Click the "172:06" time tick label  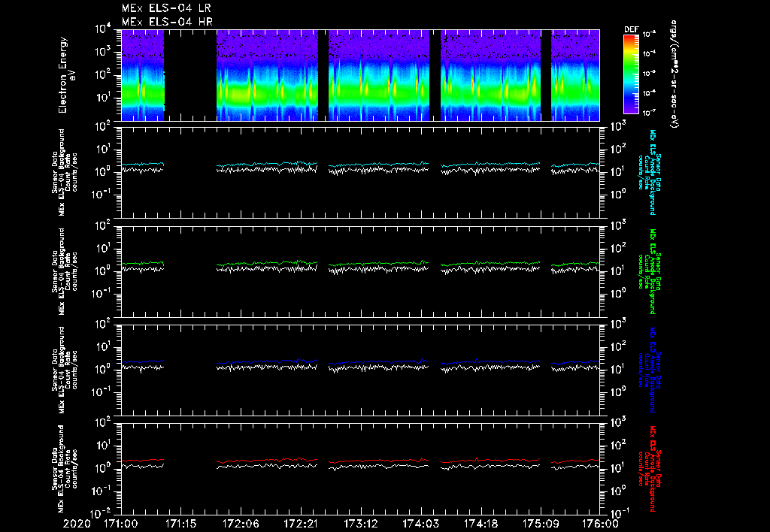(x=241, y=524)
